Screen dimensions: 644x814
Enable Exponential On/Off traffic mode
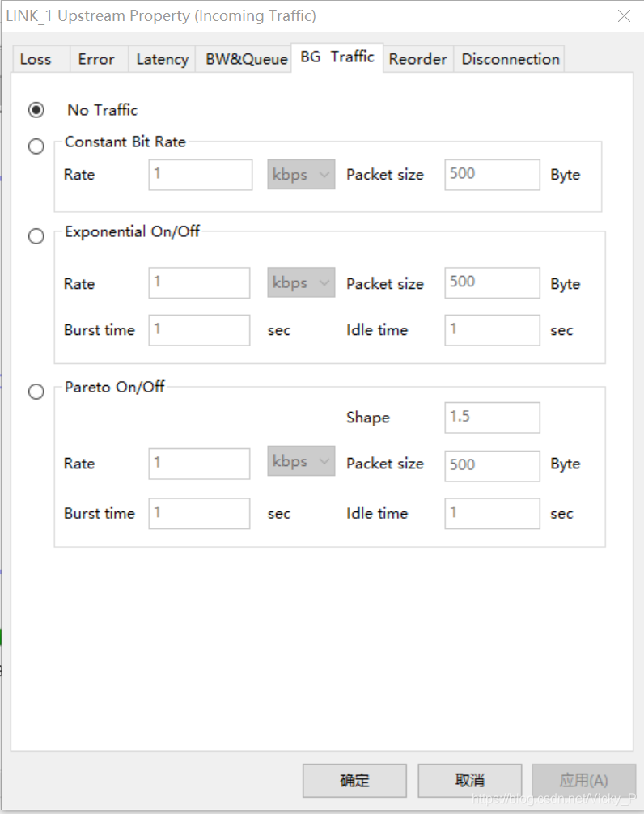click(36, 236)
